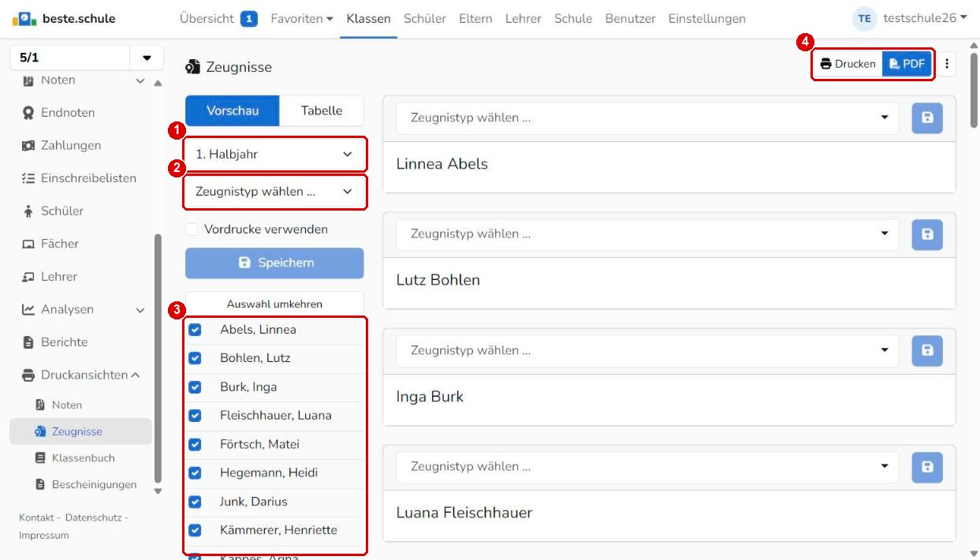The width and height of the screenshot is (980, 560).
Task: Expand the Analysen sidebar section
Action: click(140, 310)
